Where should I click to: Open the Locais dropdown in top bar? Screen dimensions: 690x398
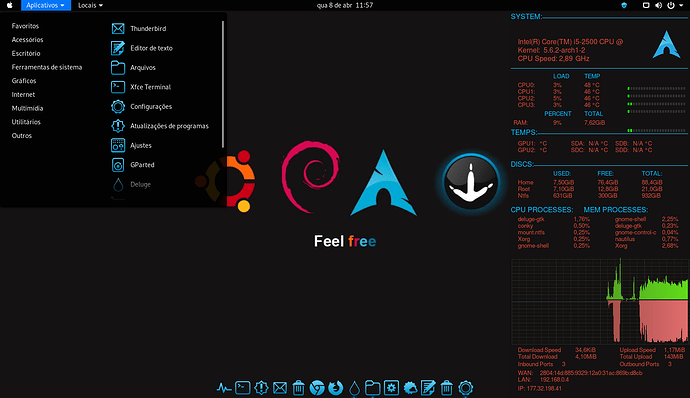(x=90, y=5)
